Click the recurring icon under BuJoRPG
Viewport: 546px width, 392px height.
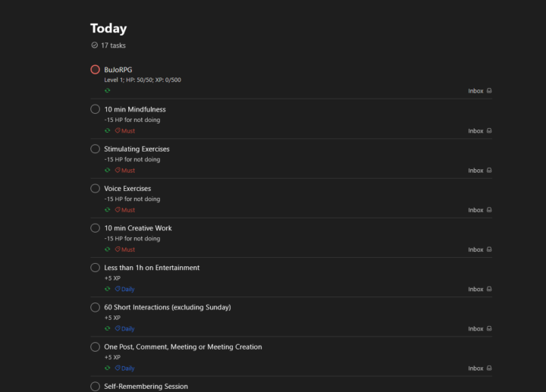click(x=107, y=90)
